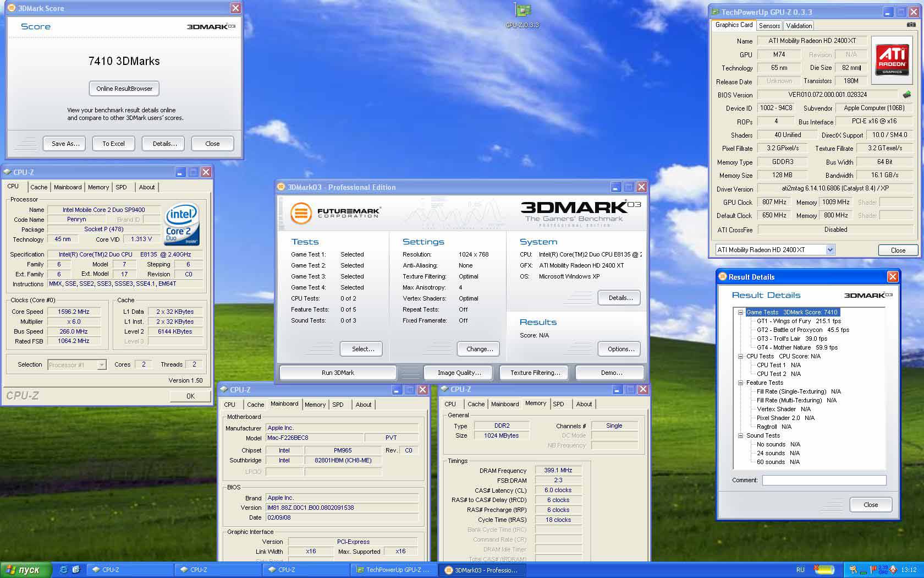Click the Demo... button in 3DMark03
Image resolution: width=924 pixels, height=578 pixels.
pyautogui.click(x=611, y=373)
